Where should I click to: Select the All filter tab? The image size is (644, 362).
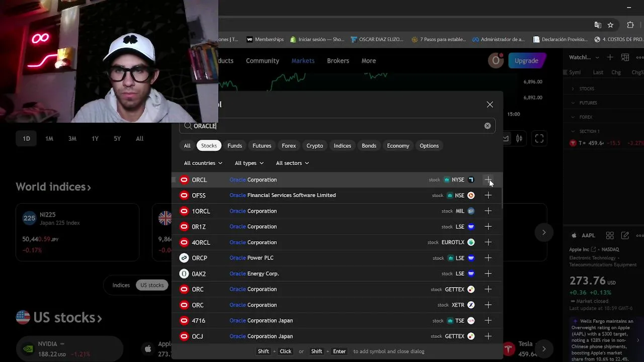187,146
